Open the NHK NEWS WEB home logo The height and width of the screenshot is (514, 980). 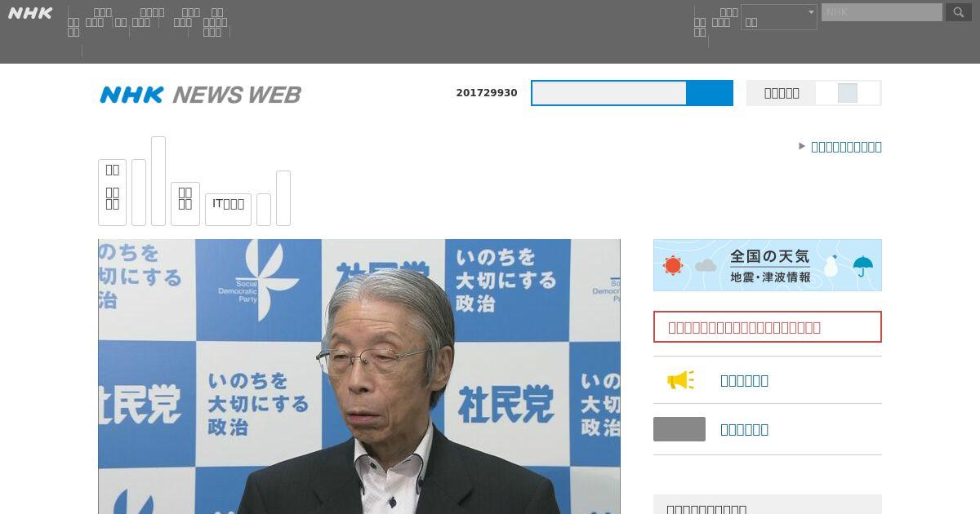(x=200, y=95)
